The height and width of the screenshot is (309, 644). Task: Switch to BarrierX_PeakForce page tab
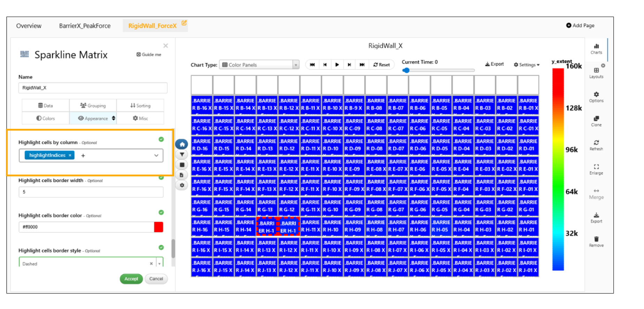pos(85,26)
